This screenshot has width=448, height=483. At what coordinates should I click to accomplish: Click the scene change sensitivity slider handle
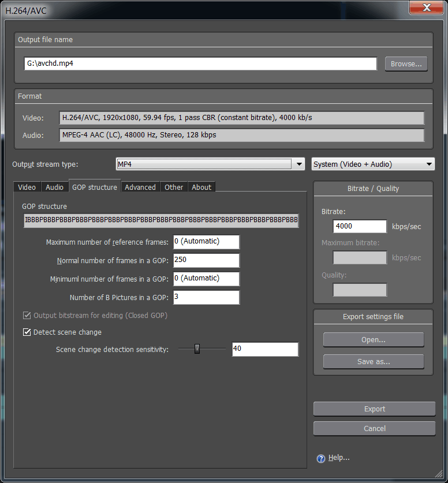point(197,349)
